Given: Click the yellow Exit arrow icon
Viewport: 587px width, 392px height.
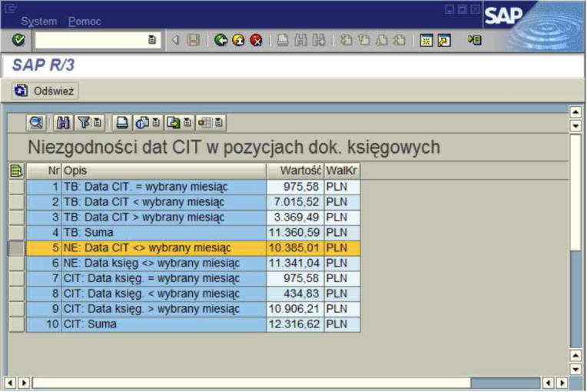Looking at the screenshot, I should point(238,40).
